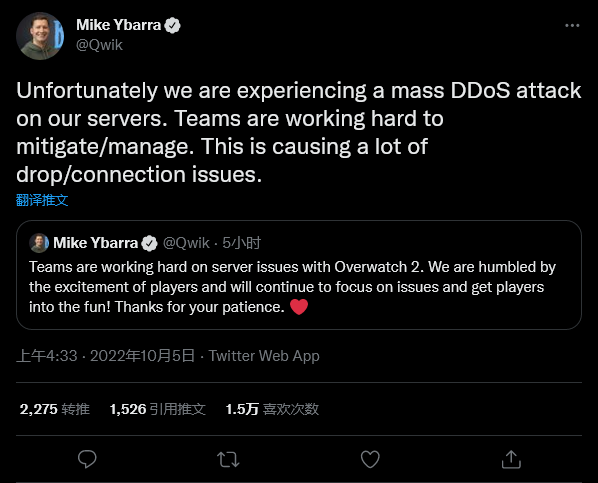
Task: Open Mike Ybarra's large profile avatar
Action: point(40,36)
